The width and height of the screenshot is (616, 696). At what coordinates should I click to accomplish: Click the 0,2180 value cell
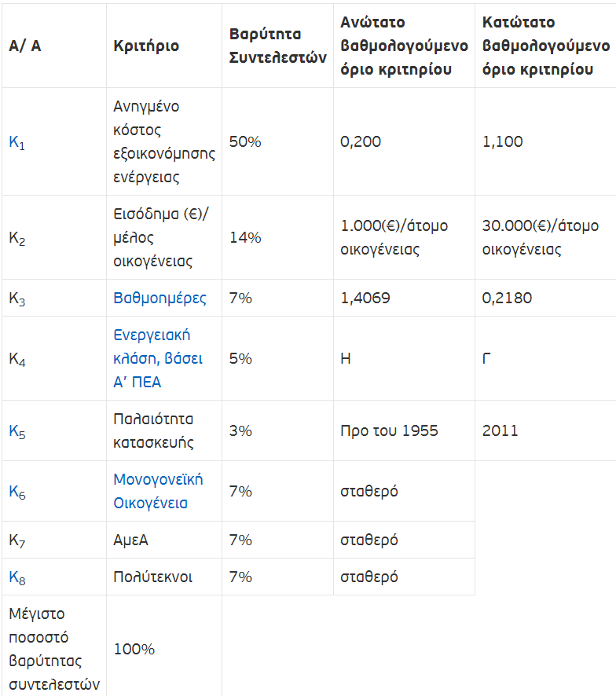pos(507,298)
